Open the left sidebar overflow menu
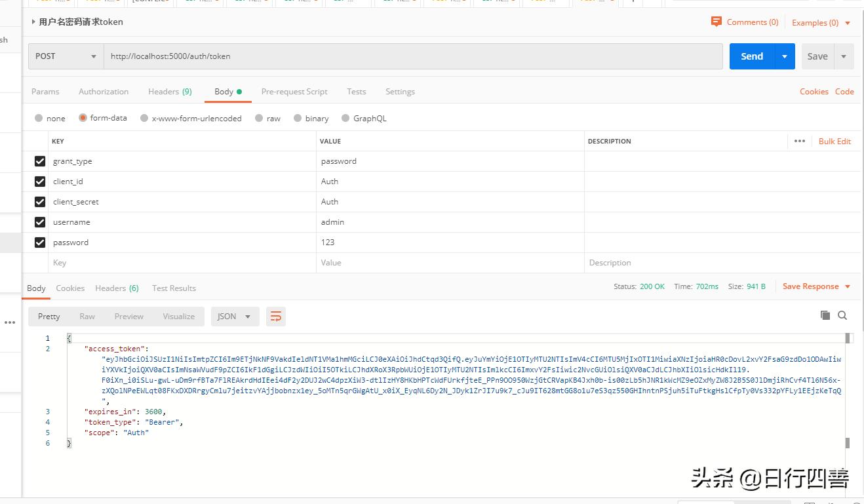 tap(10, 321)
